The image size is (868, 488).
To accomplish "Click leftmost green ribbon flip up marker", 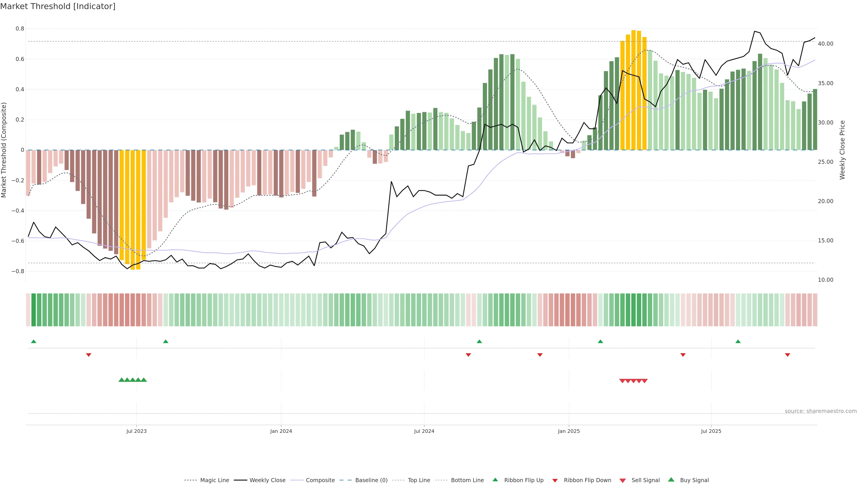I will click(33, 342).
